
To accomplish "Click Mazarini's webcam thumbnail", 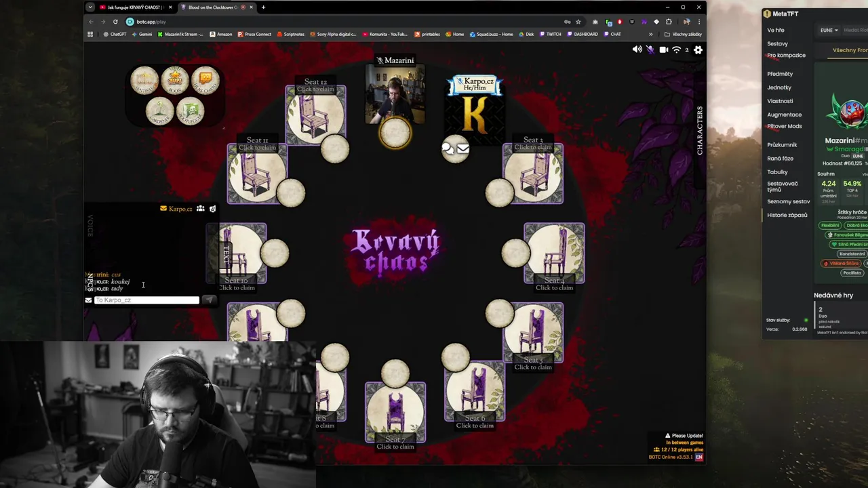I will pyautogui.click(x=395, y=94).
